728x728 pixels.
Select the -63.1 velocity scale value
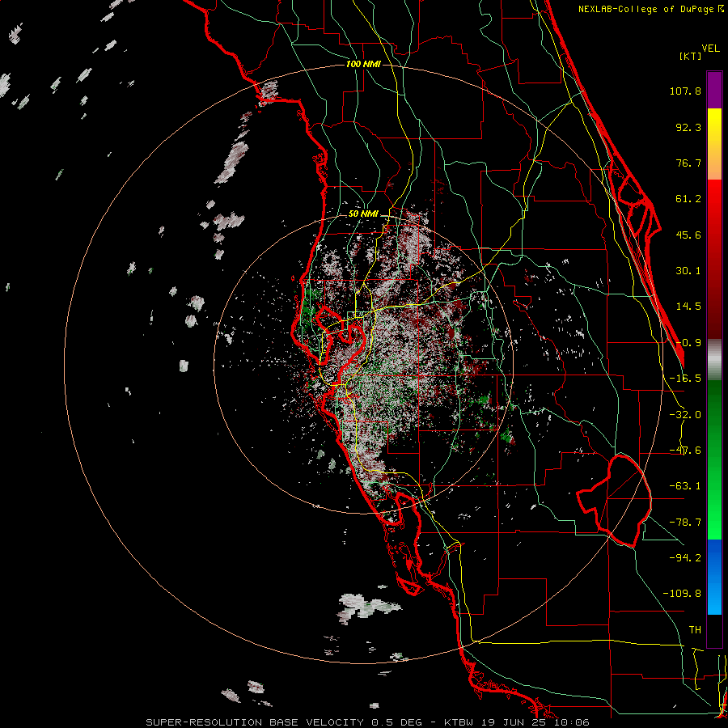(x=685, y=486)
